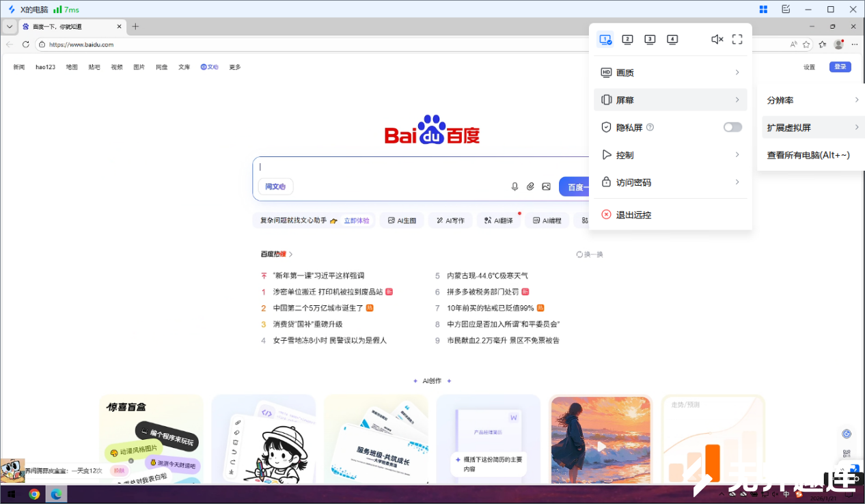The image size is (865, 504).
Task: Switch to remote monitor 4
Action: [672, 40]
